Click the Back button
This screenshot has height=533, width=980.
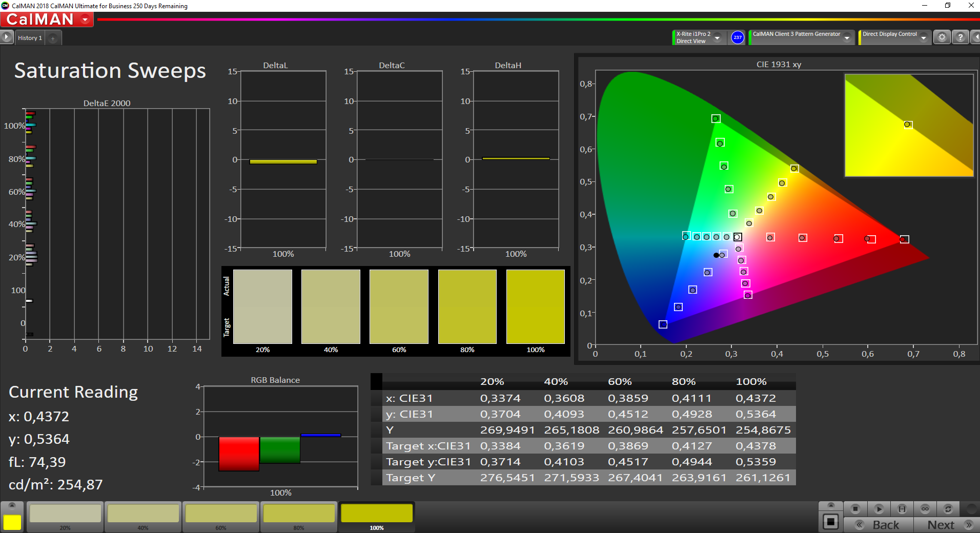click(879, 525)
